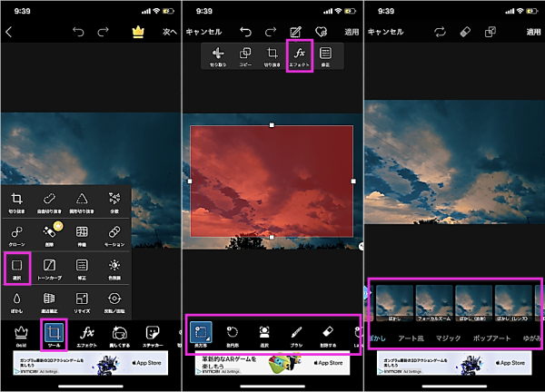Select the Stretch grid tool
545x392 pixels.
click(82, 236)
